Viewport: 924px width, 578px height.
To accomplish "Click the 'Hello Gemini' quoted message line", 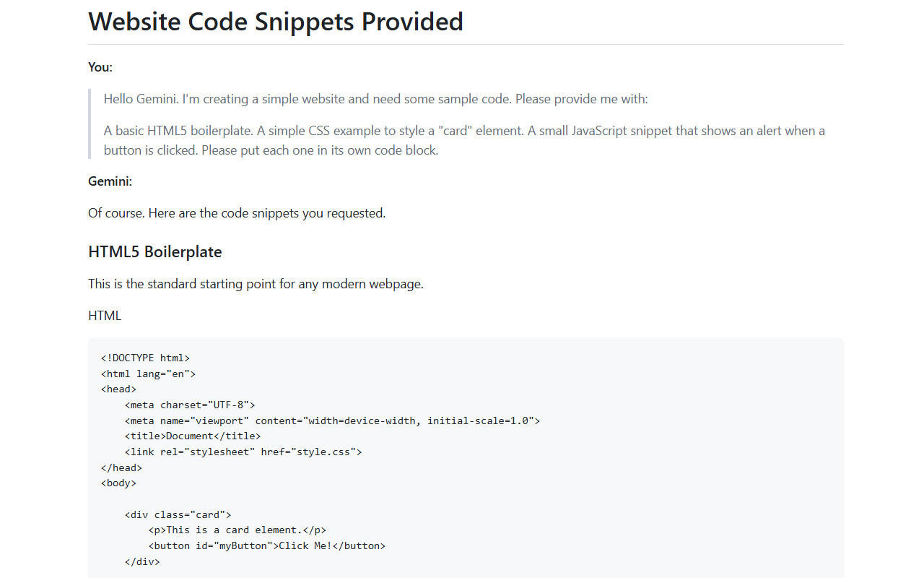I will click(376, 99).
